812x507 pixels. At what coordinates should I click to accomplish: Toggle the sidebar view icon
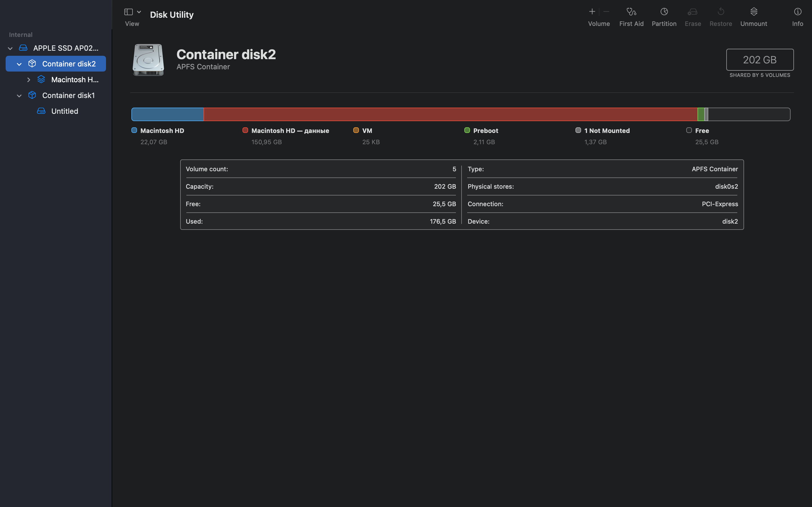coord(129,12)
